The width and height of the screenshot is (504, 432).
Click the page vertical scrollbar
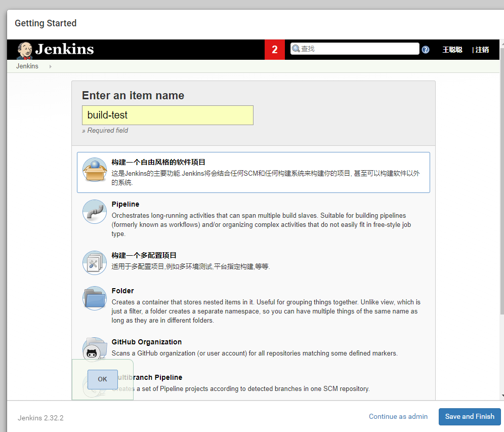coord(502,180)
